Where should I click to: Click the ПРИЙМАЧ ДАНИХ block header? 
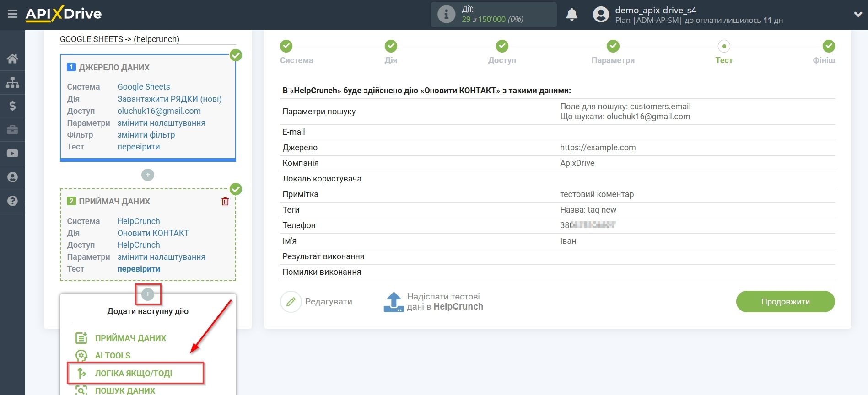[x=114, y=202]
